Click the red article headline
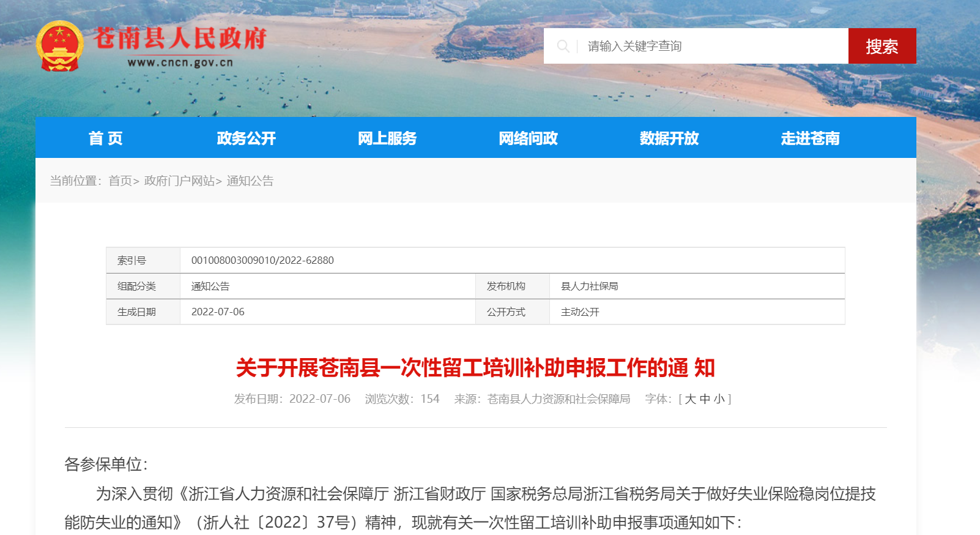Viewport: 980px width, 535px height. [x=475, y=368]
